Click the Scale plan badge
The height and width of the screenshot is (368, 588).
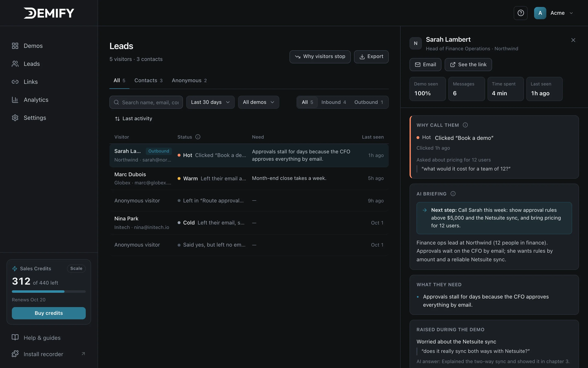76,268
